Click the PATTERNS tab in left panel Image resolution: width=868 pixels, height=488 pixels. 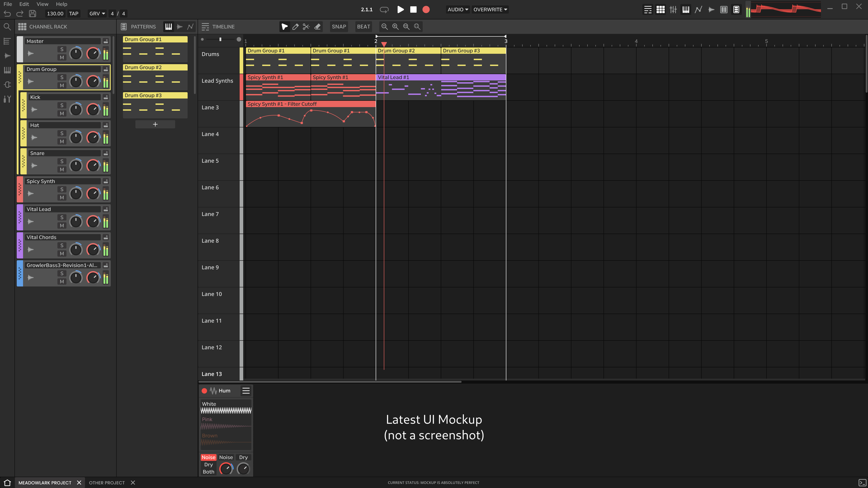[x=143, y=26]
